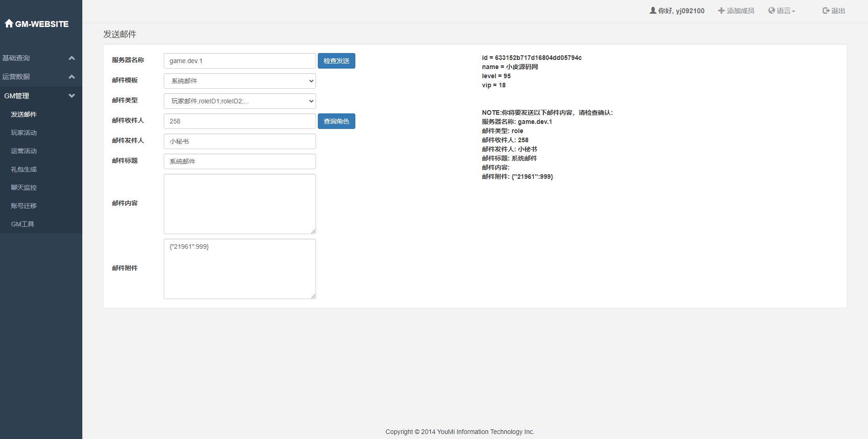Image resolution: width=868 pixels, height=439 pixels.
Task: Collapse the 运营数据 section with its chevron
Action: coord(72,77)
